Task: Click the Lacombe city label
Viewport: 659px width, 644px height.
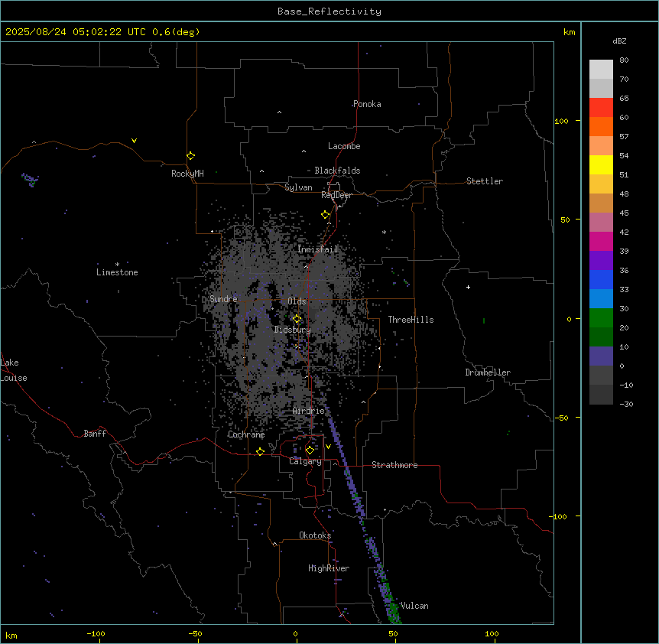Action: pyautogui.click(x=344, y=146)
